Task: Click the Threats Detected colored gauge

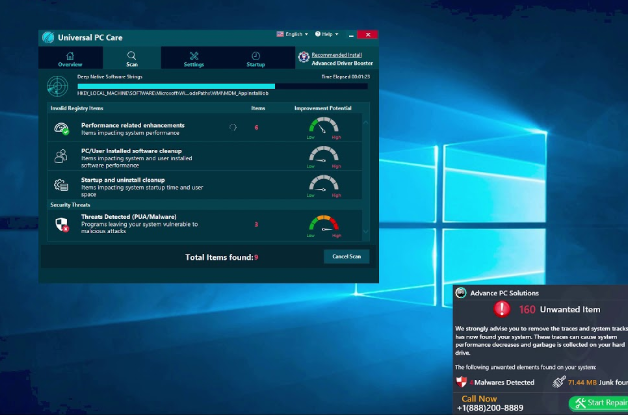Action: tap(324, 225)
